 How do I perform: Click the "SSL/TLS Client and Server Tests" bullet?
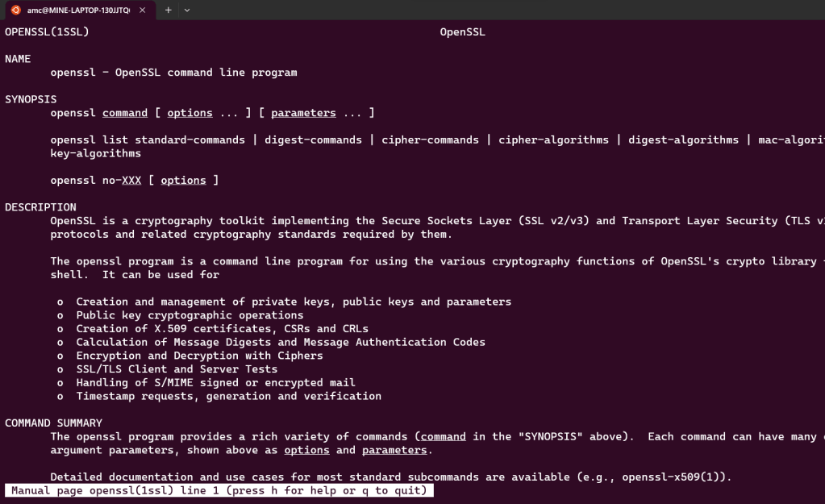tap(177, 369)
